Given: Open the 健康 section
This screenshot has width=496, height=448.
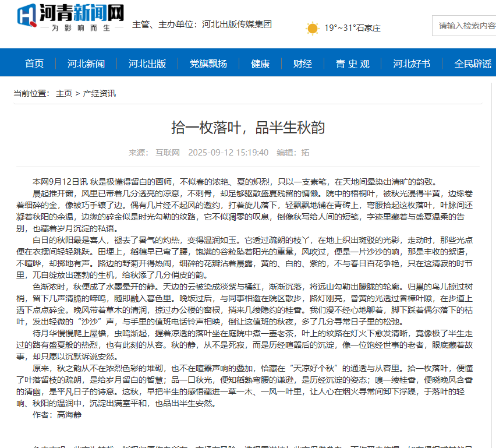Looking at the screenshot, I should tap(260, 63).
